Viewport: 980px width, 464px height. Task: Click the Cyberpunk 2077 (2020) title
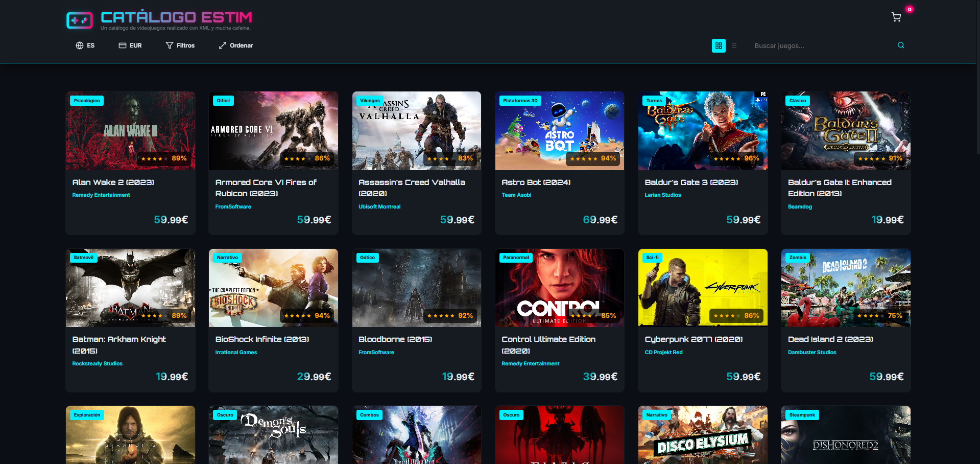pos(694,339)
